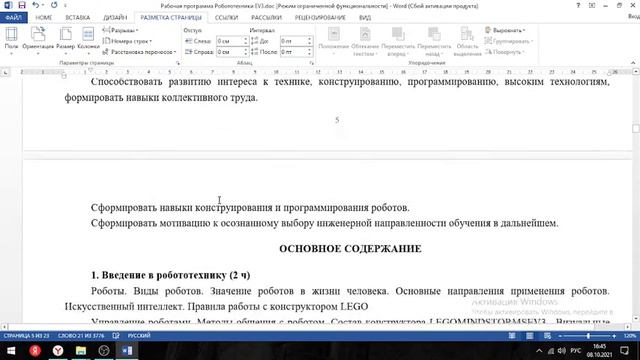Open the Повернуть dropdown

(x=504, y=52)
